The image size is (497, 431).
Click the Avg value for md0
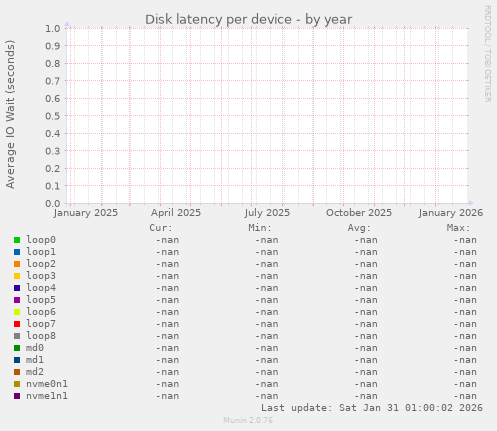366,348
